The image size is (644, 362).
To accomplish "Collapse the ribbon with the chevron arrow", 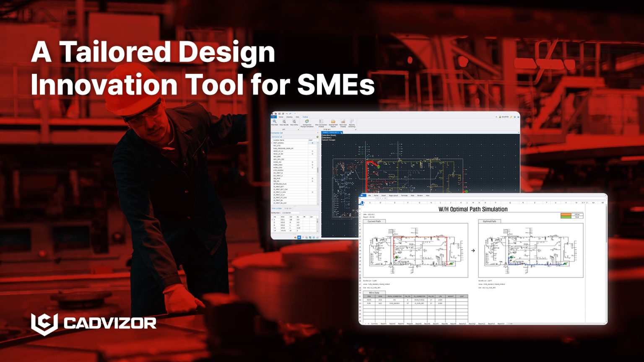I will point(496,116).
